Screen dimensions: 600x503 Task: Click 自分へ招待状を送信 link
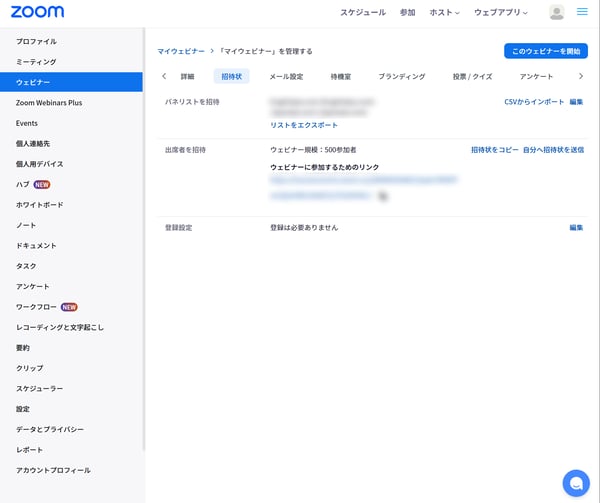[x=553, y=149]
